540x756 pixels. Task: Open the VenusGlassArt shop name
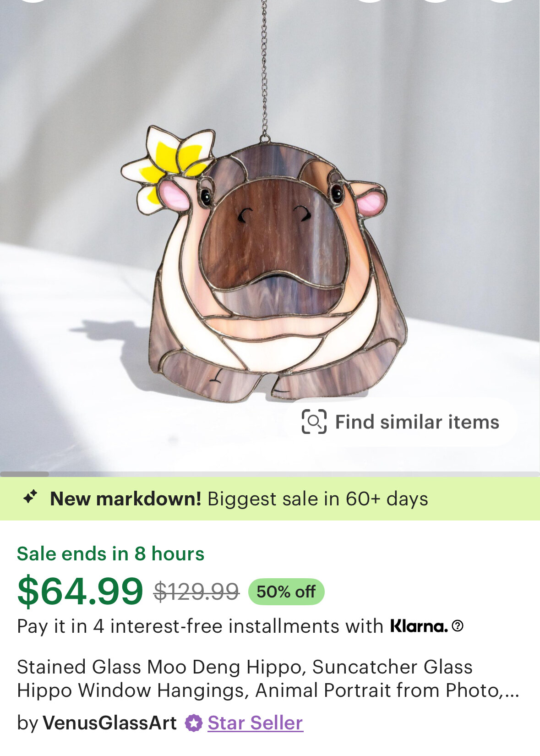109,723
